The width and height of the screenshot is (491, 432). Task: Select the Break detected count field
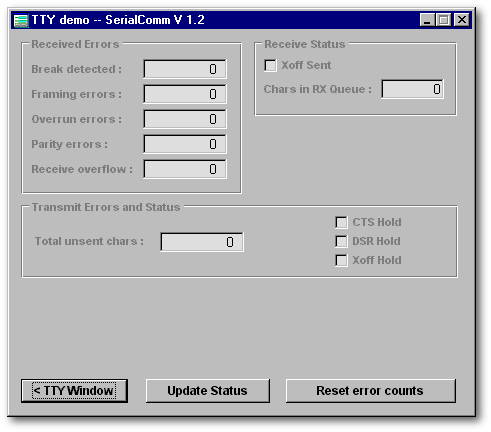[185, 69]
